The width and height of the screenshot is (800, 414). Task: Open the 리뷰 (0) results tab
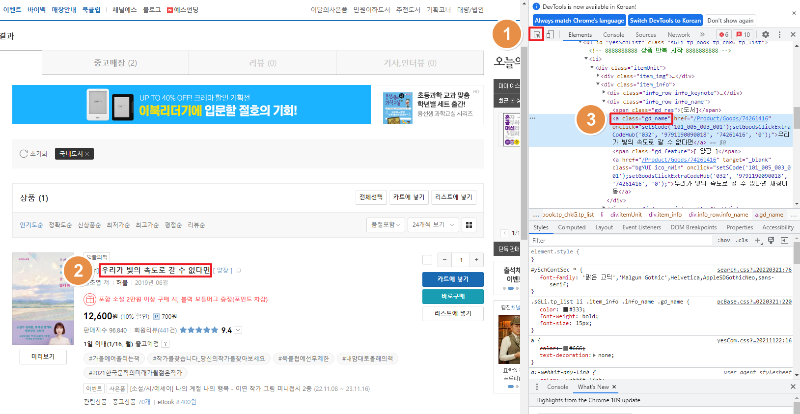point(263,63)
